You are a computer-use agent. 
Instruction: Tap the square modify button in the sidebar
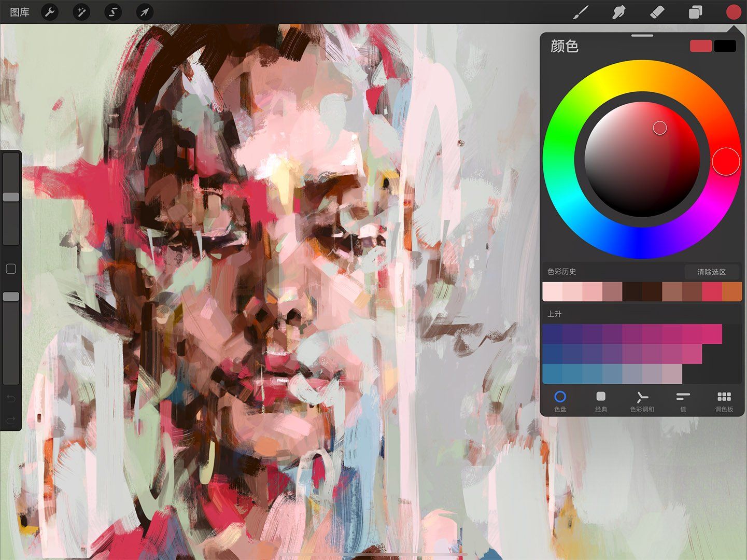click(x=10, y=269)
